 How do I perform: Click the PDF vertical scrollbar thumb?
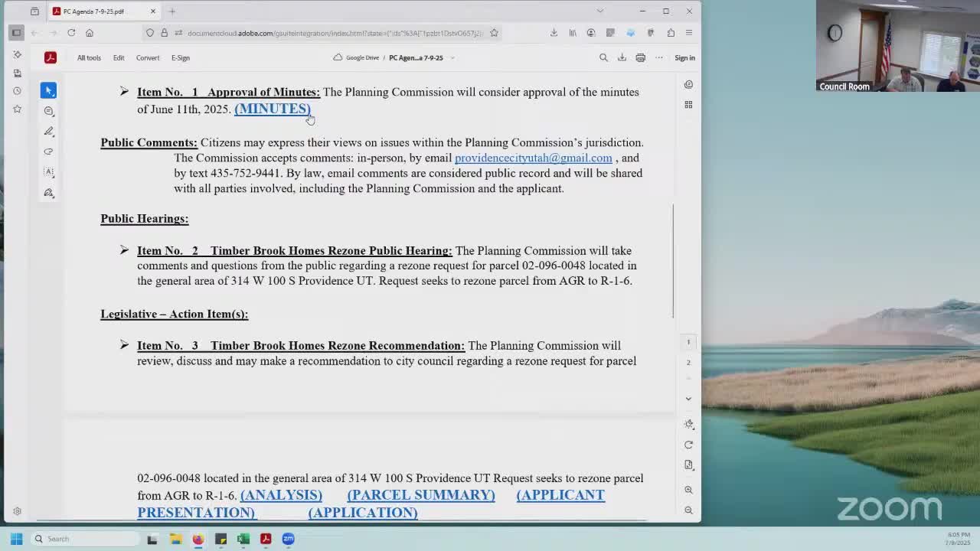tap(673, 261)
